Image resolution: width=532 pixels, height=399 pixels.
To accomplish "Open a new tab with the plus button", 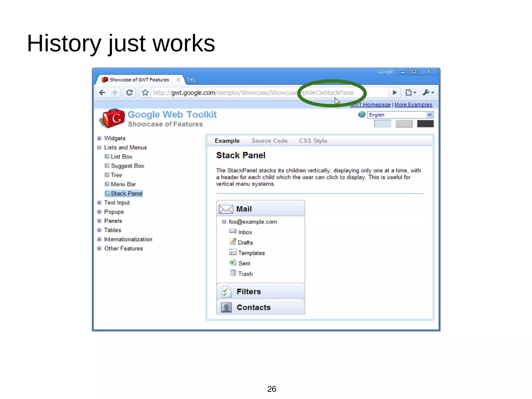I will (191, 80).
